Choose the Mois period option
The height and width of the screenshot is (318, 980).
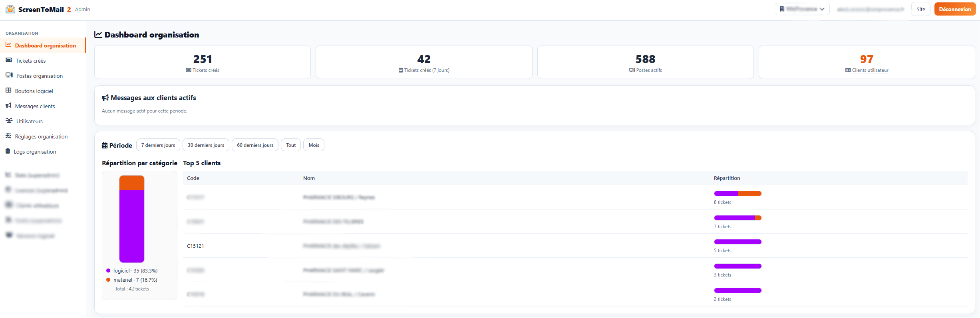pos(314,145)
